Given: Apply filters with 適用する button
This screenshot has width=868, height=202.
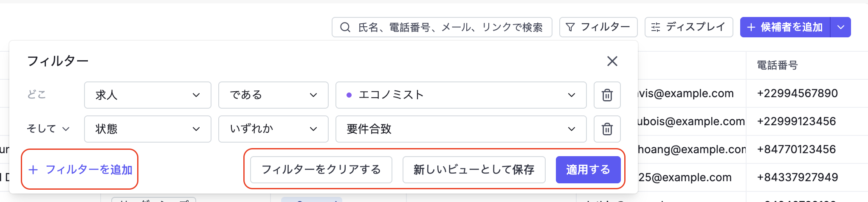Looking at the screenshot, I should tap(588, 170).
